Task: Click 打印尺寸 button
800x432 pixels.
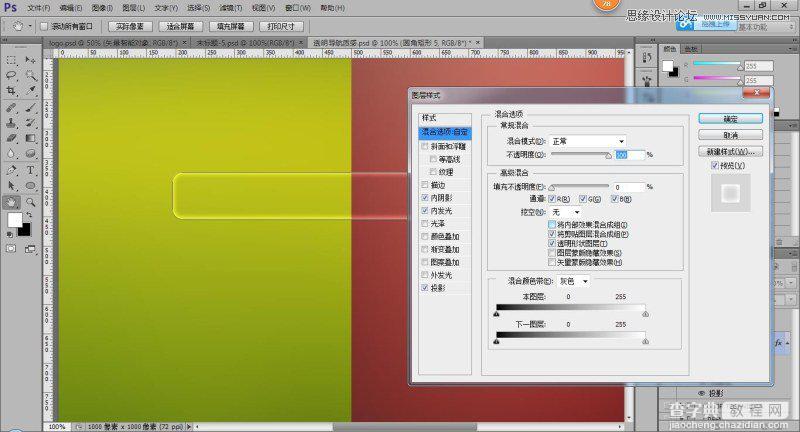Action: click(x=281, y=27)
